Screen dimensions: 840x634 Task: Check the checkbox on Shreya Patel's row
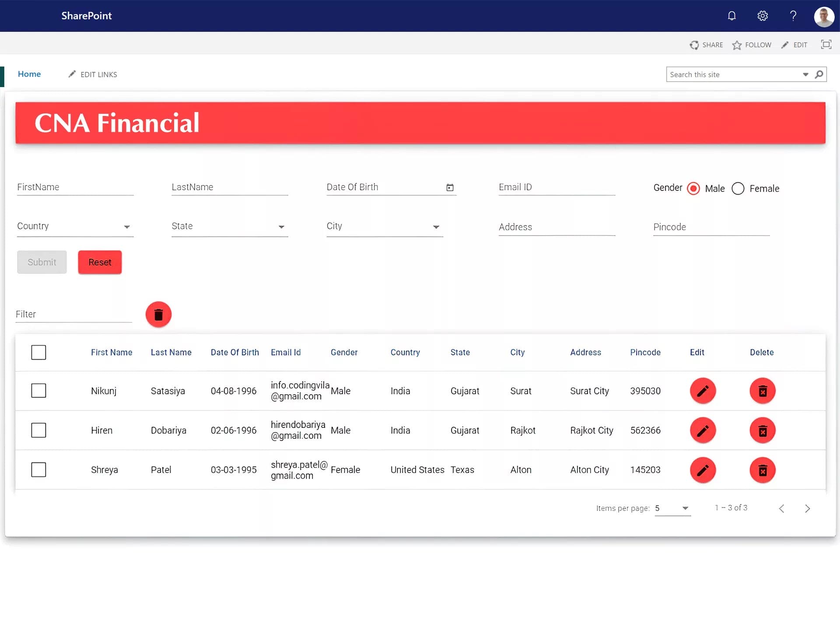click(x=38, y=469)
